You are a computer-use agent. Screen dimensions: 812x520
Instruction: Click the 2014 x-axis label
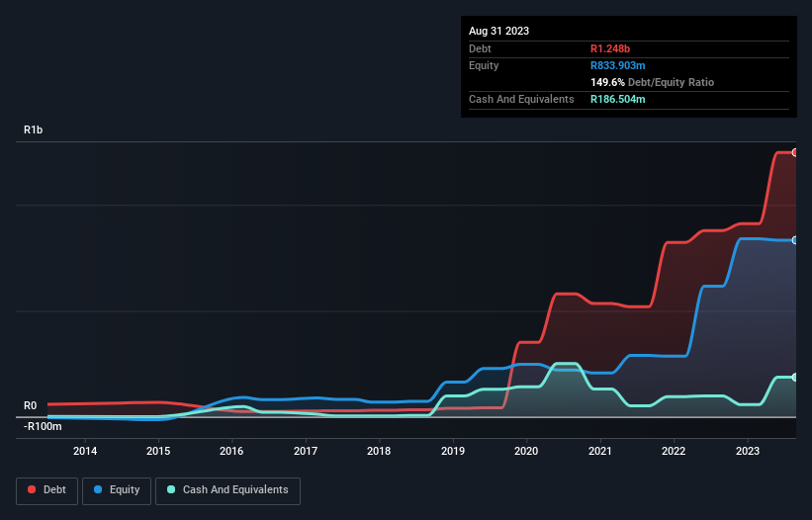coord(85,451)
